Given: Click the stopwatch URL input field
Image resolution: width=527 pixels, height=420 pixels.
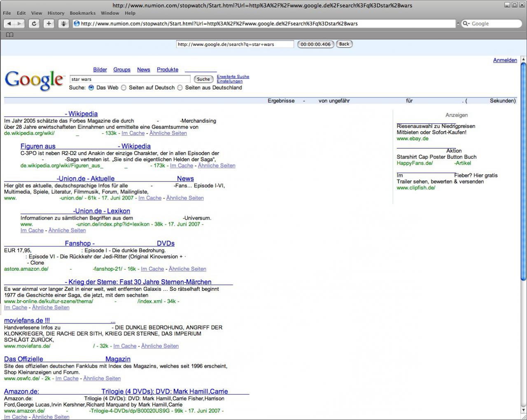Looking at the screenshot, I should 235,44.
